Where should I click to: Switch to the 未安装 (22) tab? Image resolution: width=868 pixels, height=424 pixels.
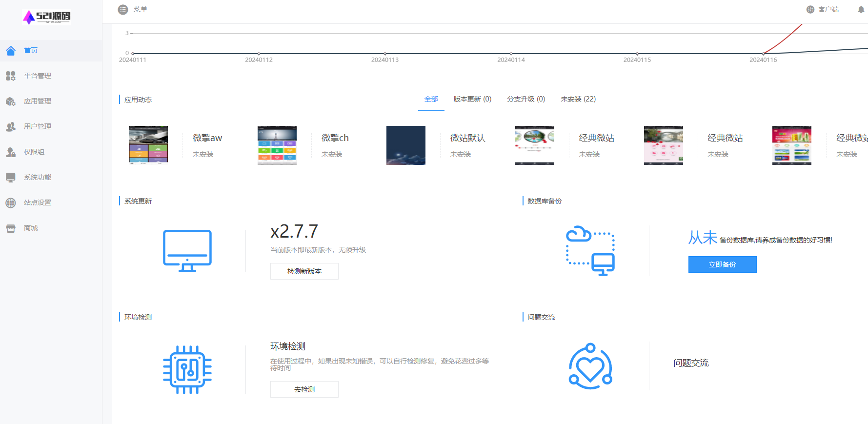pos(578,99)
